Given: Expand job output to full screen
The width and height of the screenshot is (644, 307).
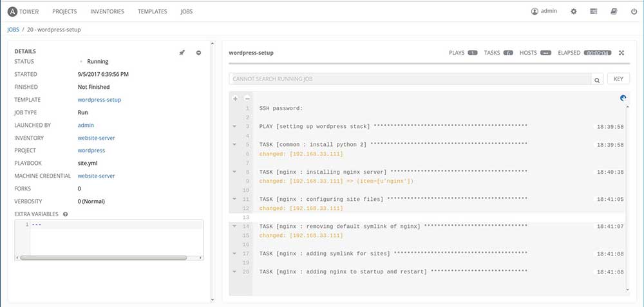Looking at the screenshot, I should pyautogui.click(x=621, y=53).
